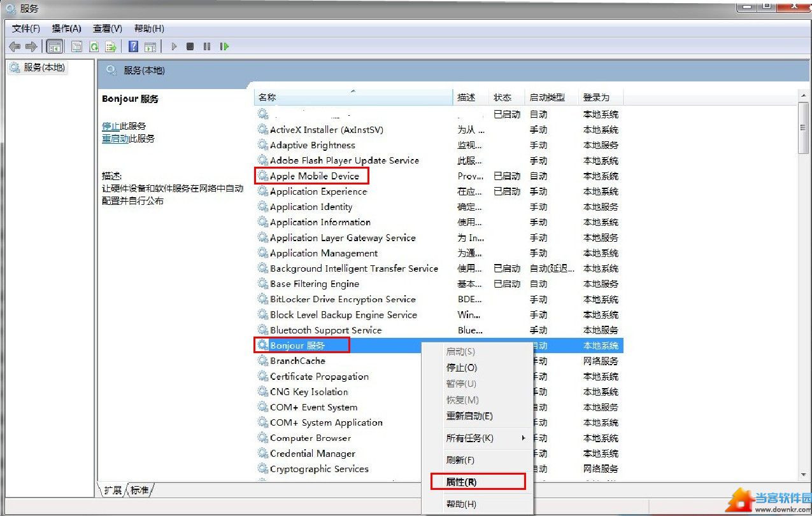The height and width of the screenshot is (516, 812).
Task: Click the gear icon beside Computer Browser
Action: pos(262,438)
